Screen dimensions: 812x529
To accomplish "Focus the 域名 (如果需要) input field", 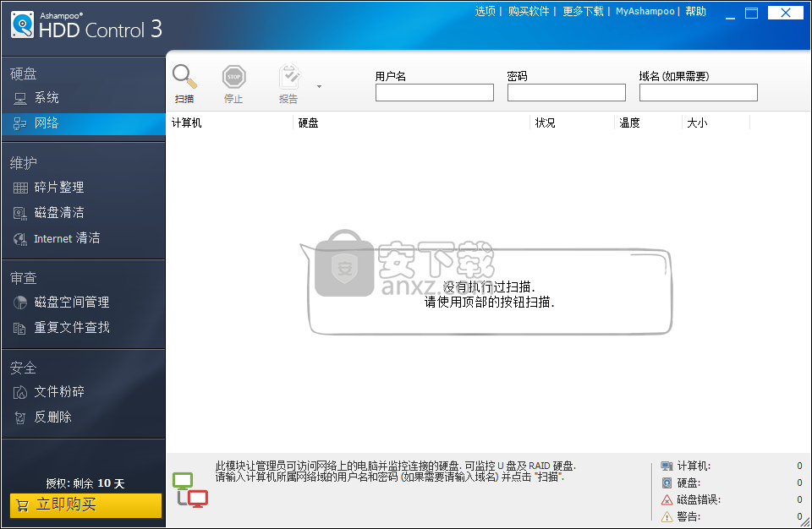I will pos(698,93).
